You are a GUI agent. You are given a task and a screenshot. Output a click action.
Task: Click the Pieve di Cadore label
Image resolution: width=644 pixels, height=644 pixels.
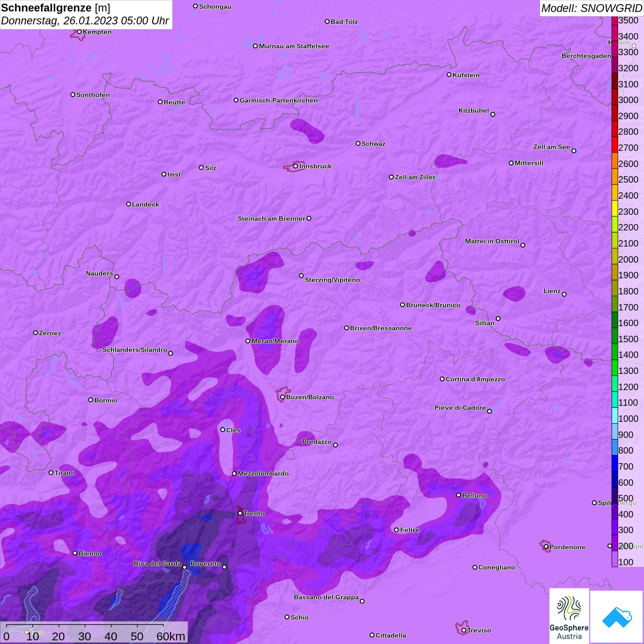[460, 408]
